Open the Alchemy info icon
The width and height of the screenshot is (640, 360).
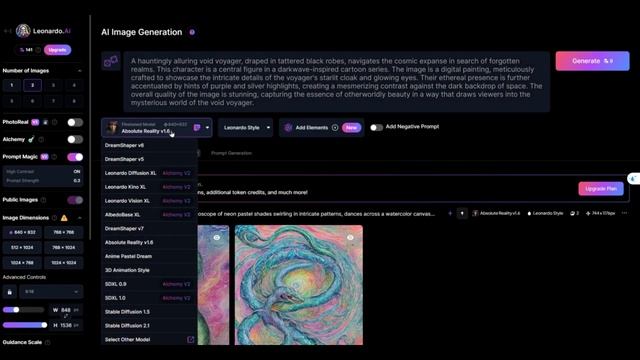click(41, 140)
